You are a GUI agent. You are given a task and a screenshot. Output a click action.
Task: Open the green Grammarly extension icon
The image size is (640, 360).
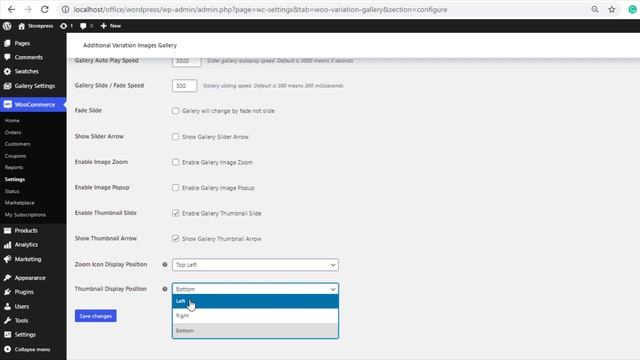[632, 9]
